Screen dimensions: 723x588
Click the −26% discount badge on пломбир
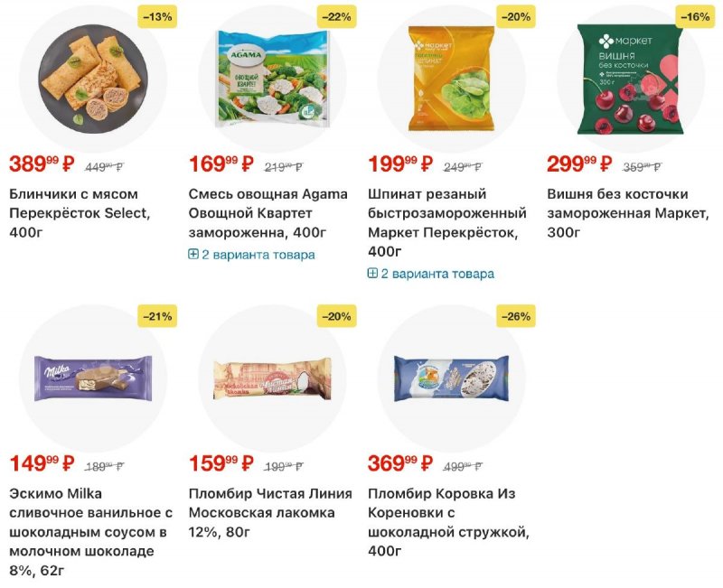(x=516, y=315)
